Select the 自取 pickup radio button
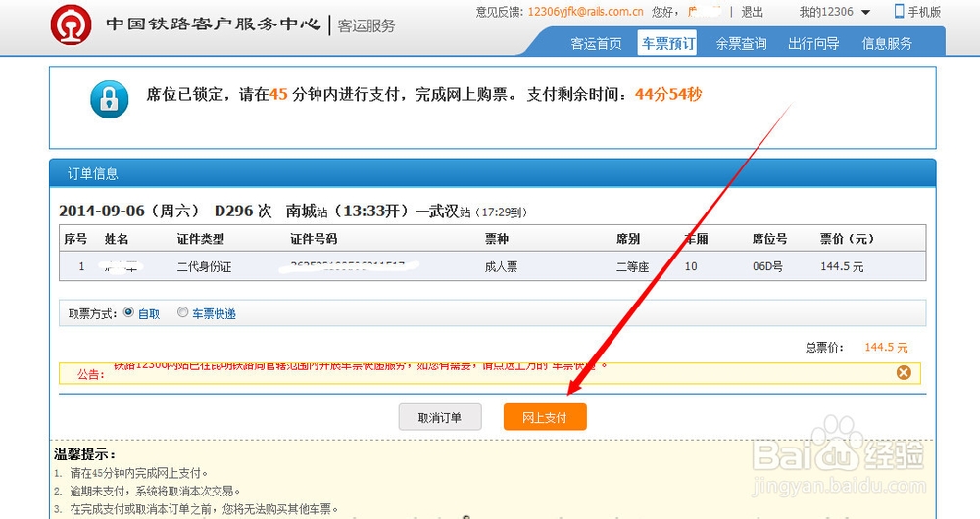The image size is (980, 519). point(128,312)
